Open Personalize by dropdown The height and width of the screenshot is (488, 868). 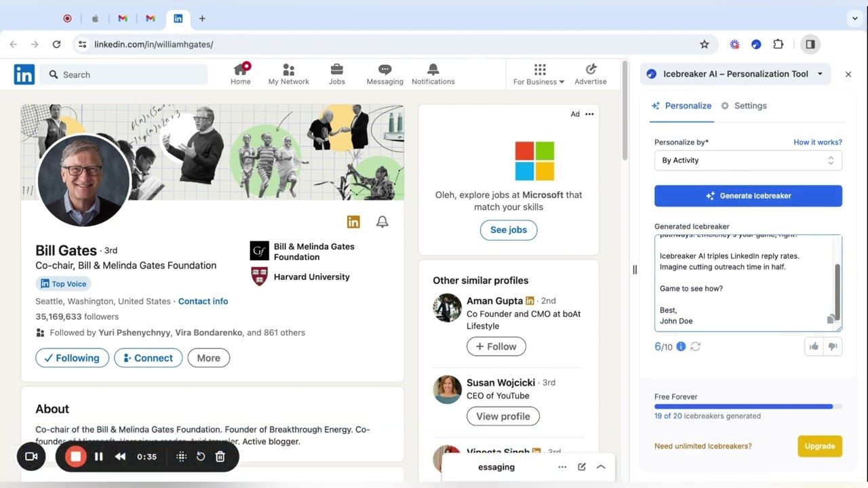[748, 161]
